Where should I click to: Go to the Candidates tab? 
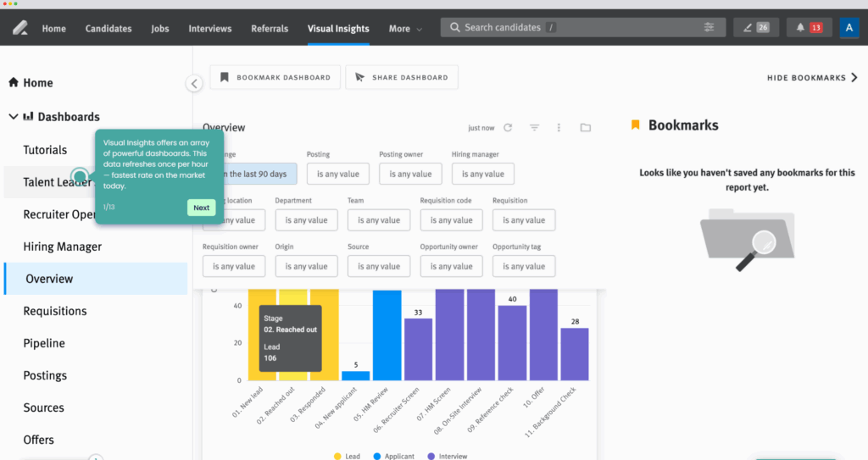pos(108,28)
